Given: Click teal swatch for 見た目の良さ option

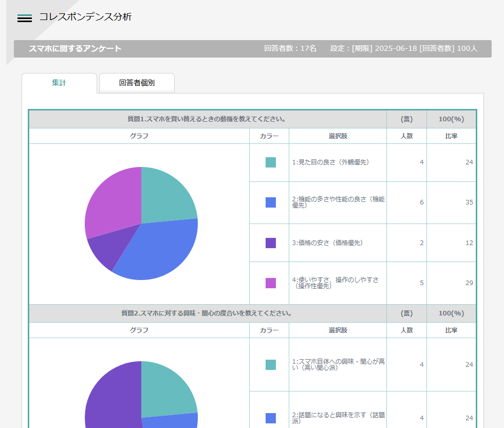Looking at the screenshot, I should [x=270, y=162].
